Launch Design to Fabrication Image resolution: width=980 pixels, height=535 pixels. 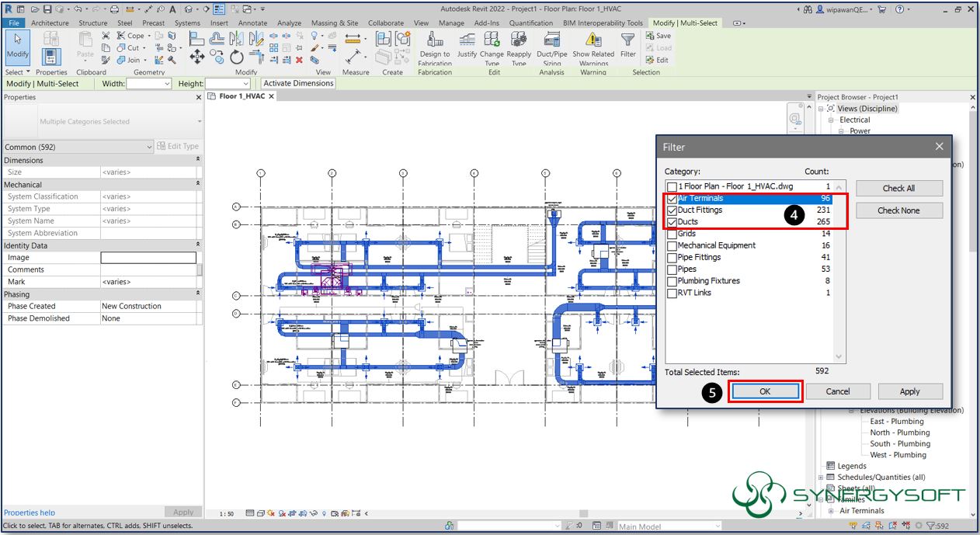pyautogui.click(x=435, y=48)
